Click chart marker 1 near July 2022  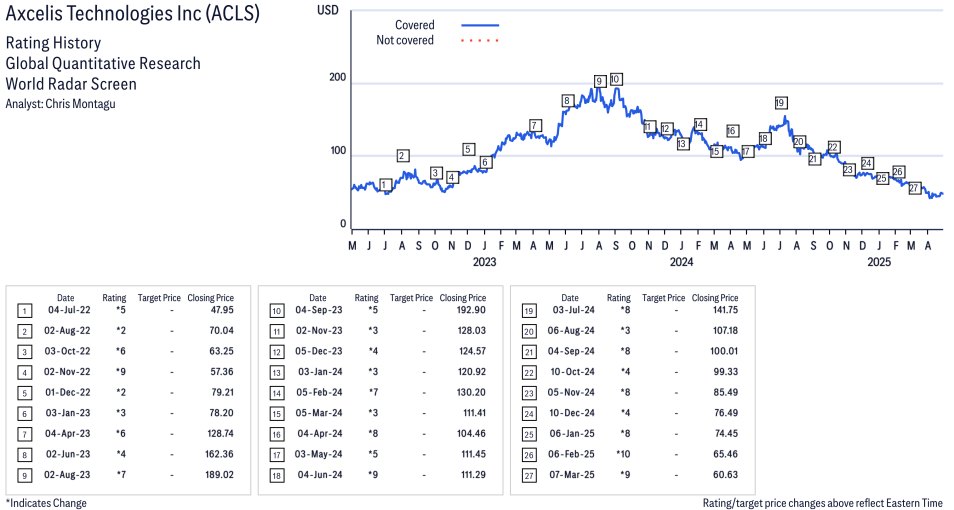point(384,184)
